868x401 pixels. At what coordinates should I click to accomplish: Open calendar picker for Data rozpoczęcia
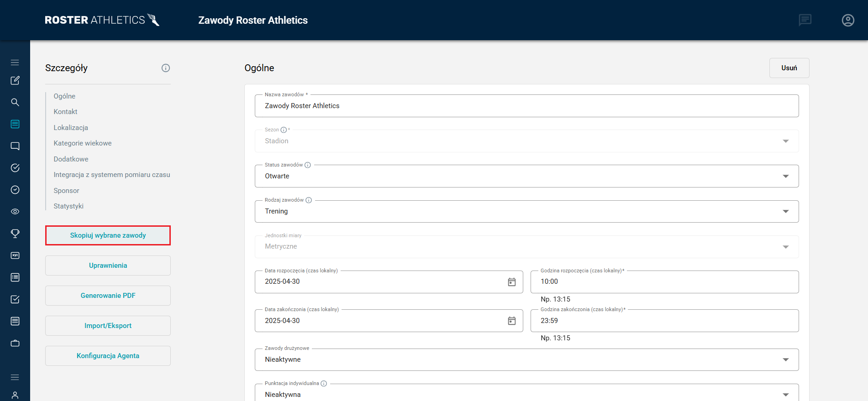point(512,282)
